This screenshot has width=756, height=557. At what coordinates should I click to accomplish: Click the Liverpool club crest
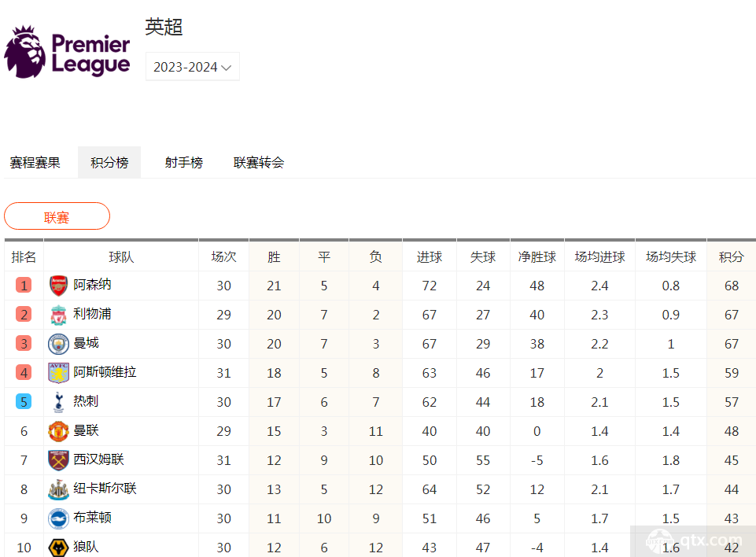[58, 315]
